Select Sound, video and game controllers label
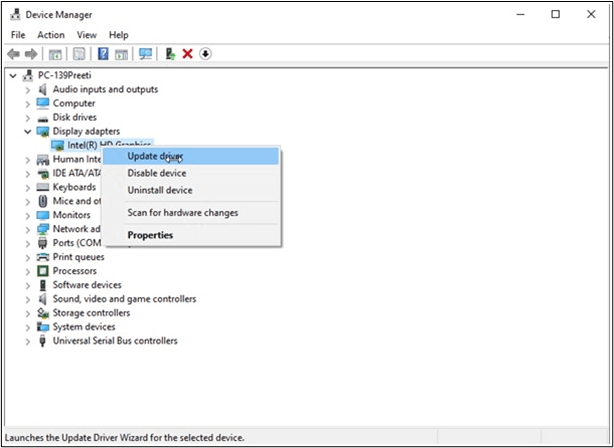Image resolution: width=614 pixels, height=448 pixels. tap(125, 299)
